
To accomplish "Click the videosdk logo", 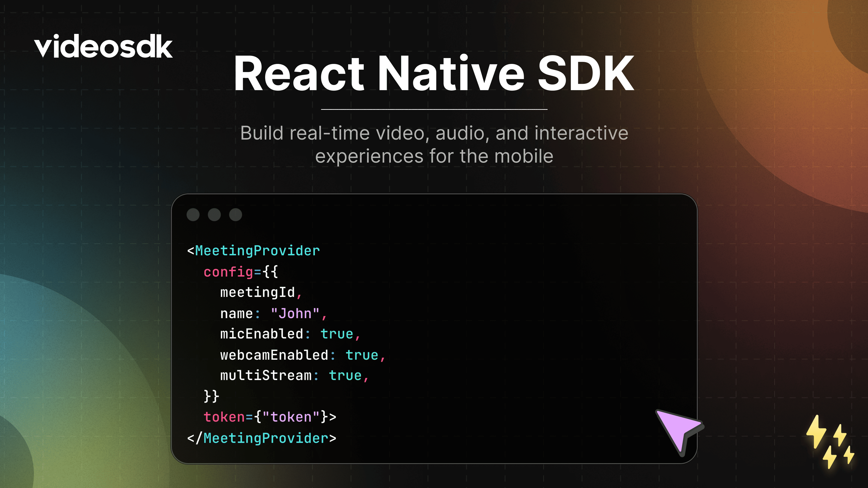I will point(103,47).
